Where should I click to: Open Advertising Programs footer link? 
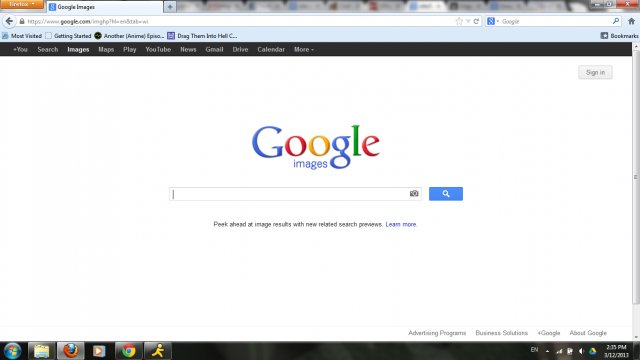(x=437, y=333)
